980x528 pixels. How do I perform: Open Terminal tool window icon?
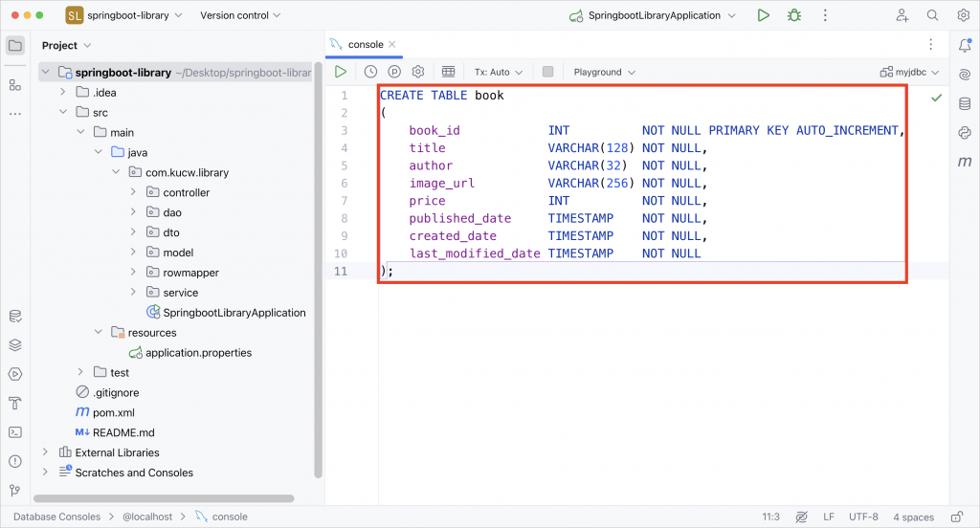click(x=15, y=432)
